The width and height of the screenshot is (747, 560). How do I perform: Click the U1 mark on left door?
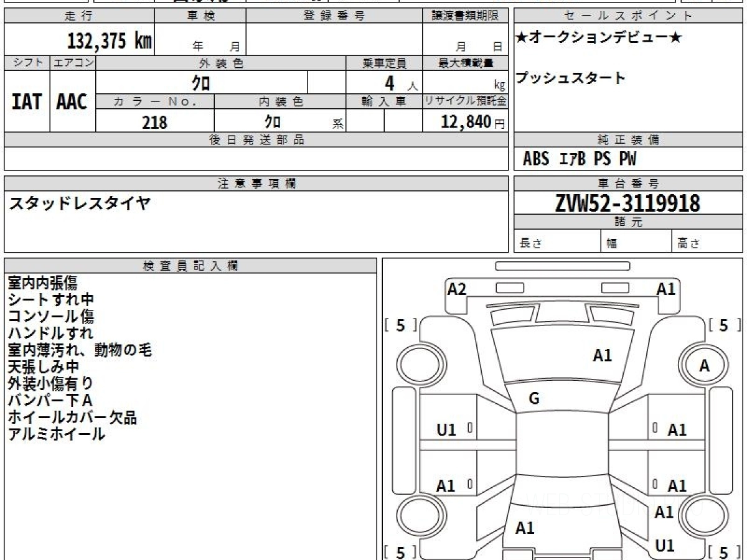coord(446,429)
